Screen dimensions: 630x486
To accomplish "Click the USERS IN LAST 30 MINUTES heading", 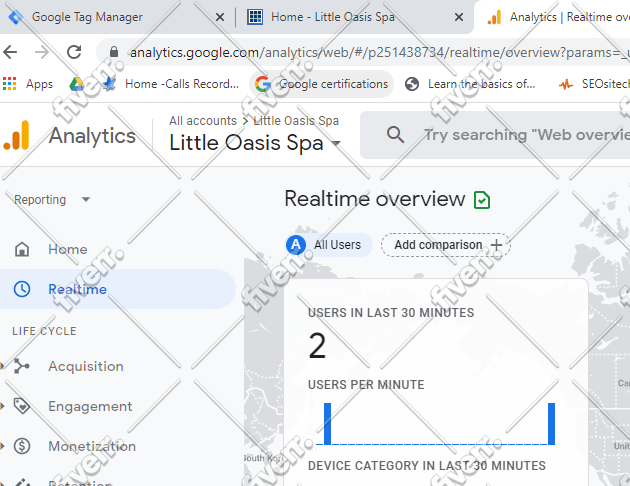I will coord(391,312).
